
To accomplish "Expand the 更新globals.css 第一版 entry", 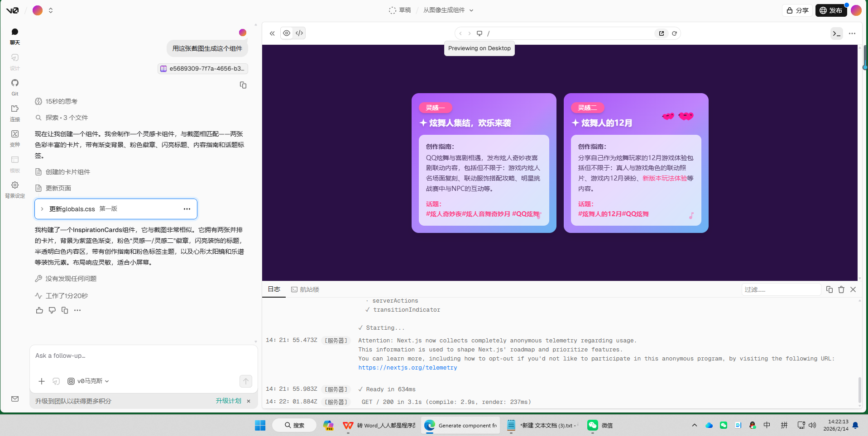I will [42, 209].
